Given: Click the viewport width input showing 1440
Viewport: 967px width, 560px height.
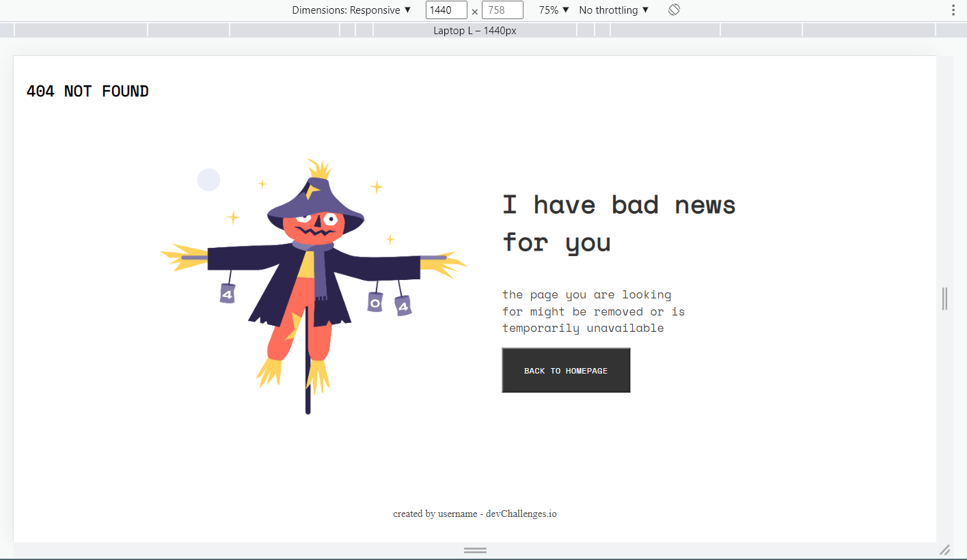Looking at the screenshot, I should click(x=446, y=10).
